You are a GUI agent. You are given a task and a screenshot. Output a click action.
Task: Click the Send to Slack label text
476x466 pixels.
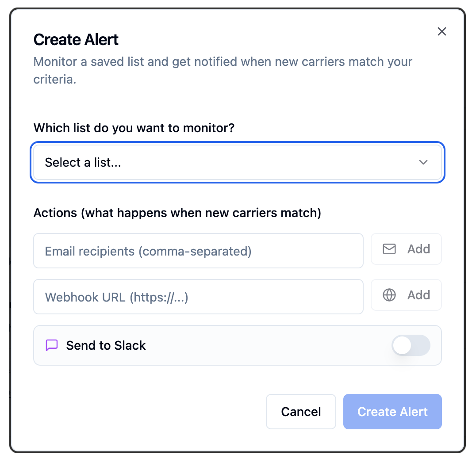[106, 345]
